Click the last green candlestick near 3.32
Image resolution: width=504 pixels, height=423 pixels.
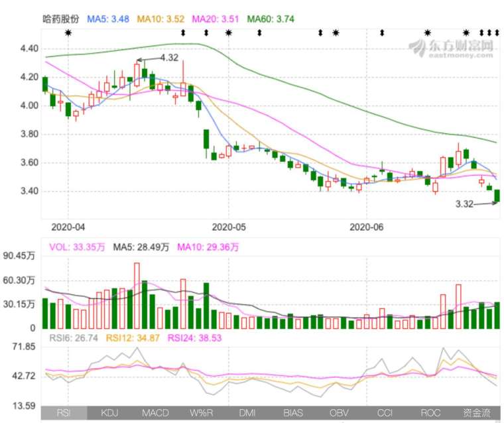tap(497, 196)
